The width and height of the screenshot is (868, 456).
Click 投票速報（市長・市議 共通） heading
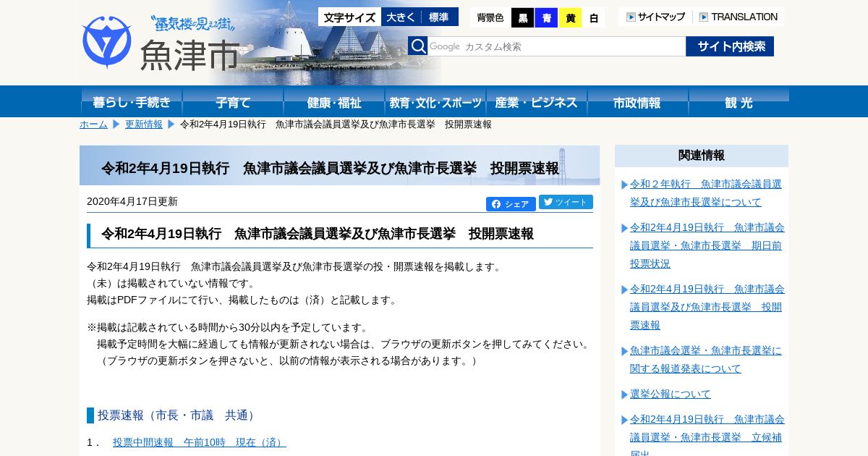pos(177,415)
